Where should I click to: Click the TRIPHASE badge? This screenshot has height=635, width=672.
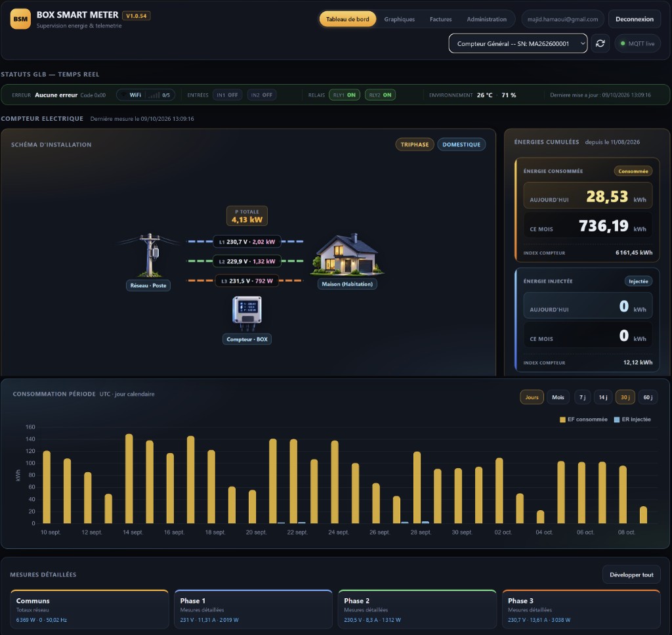[415, 144]
